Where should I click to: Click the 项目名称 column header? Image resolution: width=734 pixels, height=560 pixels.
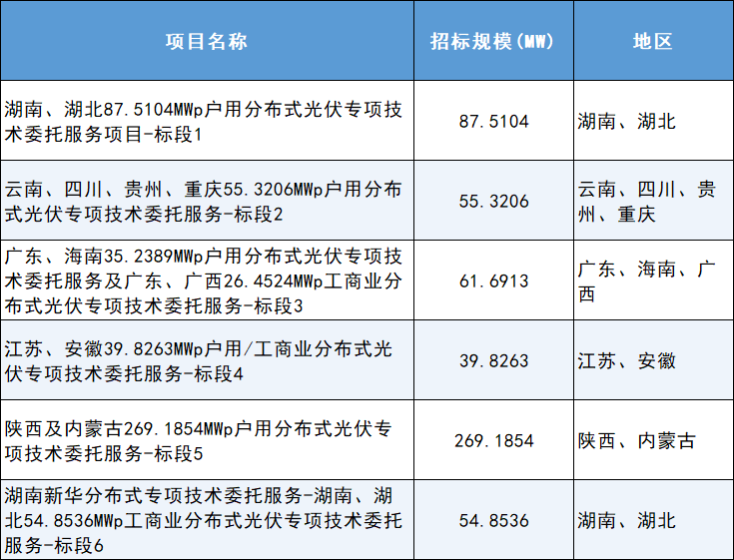click(x=207, y=41)
